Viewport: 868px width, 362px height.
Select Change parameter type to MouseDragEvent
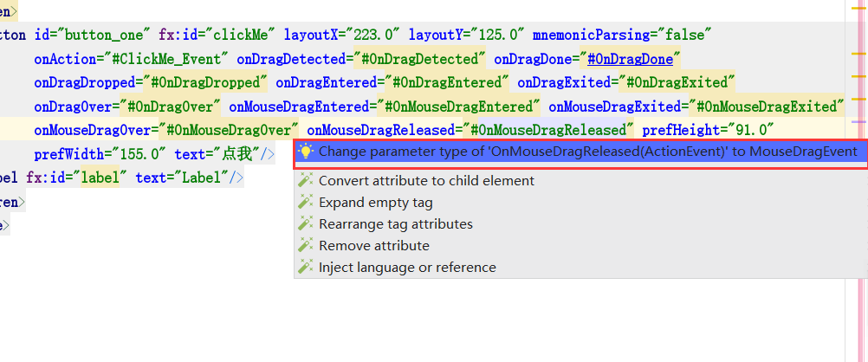pos(587,152)
